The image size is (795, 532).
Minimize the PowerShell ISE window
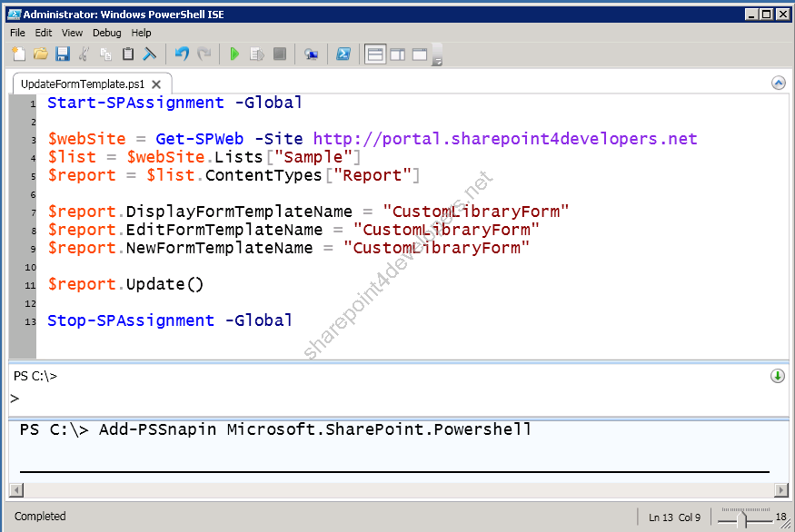coord(752,15)
